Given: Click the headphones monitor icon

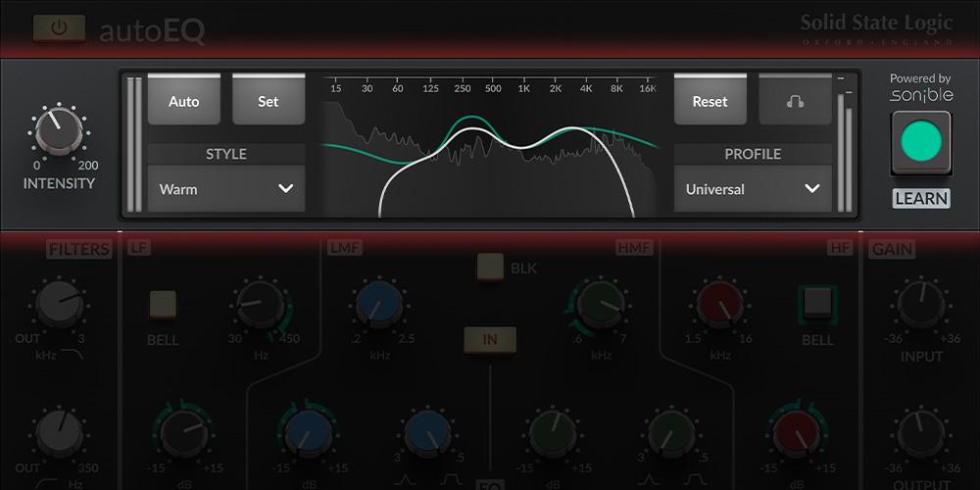Looking at the screenshot, I should click(x=795, y=101).
